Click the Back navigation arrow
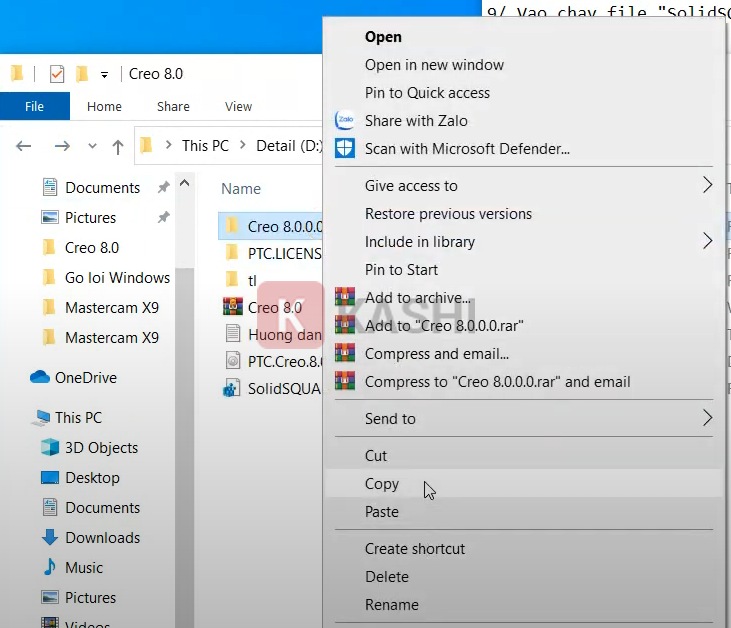The image size is (731, 628). (23, 146)
